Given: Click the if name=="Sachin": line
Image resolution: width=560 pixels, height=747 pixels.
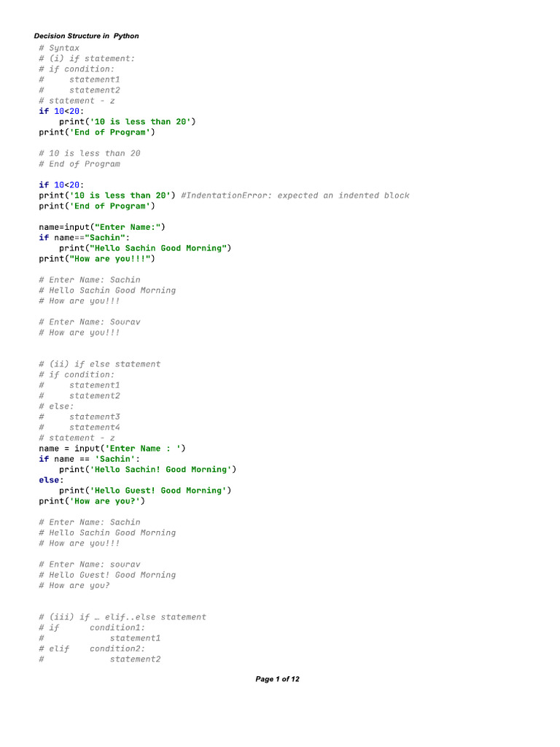Looking at the screenshot, I should coord(85,237).
